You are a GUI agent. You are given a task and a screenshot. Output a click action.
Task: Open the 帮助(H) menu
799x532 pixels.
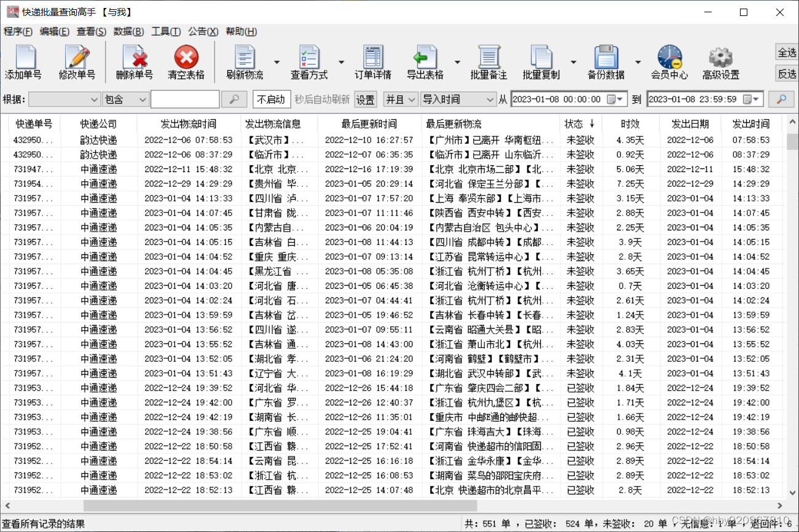coord(241,32)
